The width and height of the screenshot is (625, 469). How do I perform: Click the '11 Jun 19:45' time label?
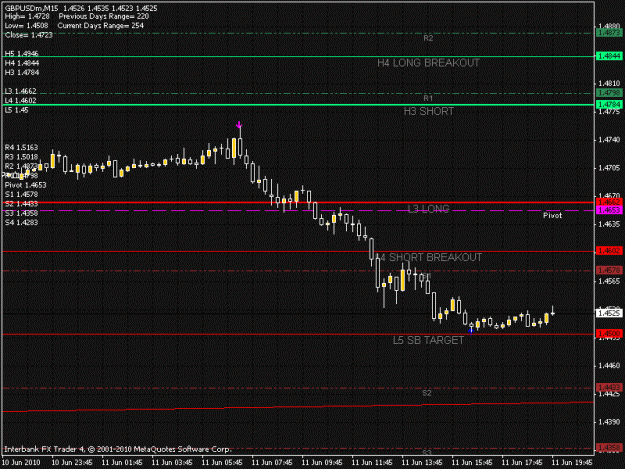point(572,463)
